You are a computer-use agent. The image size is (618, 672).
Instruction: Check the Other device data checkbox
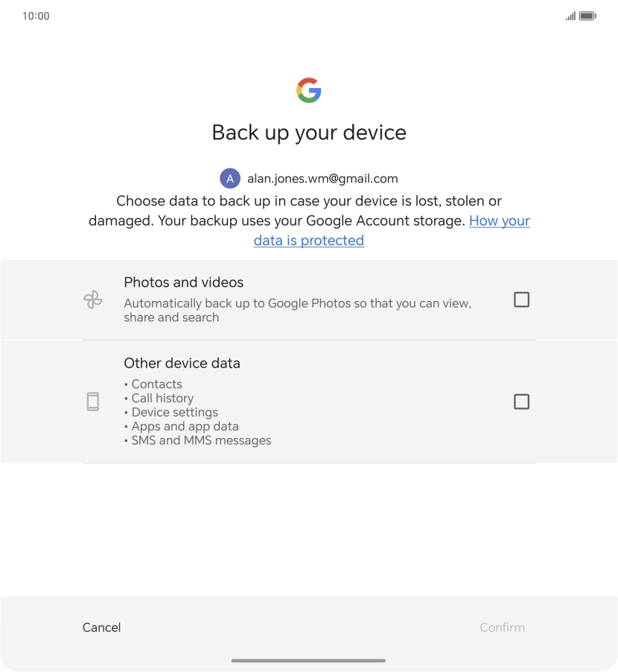click(521, 402)
